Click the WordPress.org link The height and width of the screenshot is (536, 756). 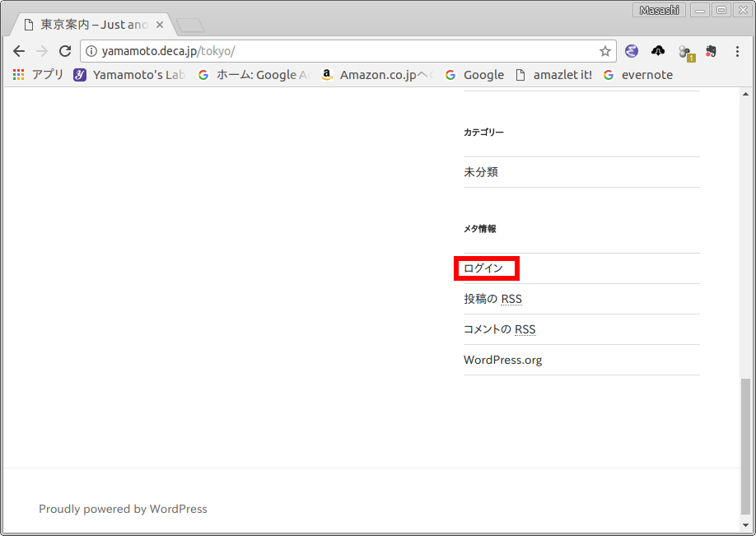[x=502, y=360]
